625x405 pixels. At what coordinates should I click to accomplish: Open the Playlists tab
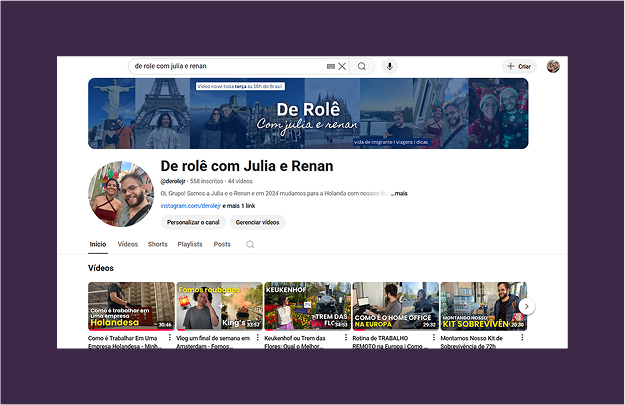click(190, 244)
